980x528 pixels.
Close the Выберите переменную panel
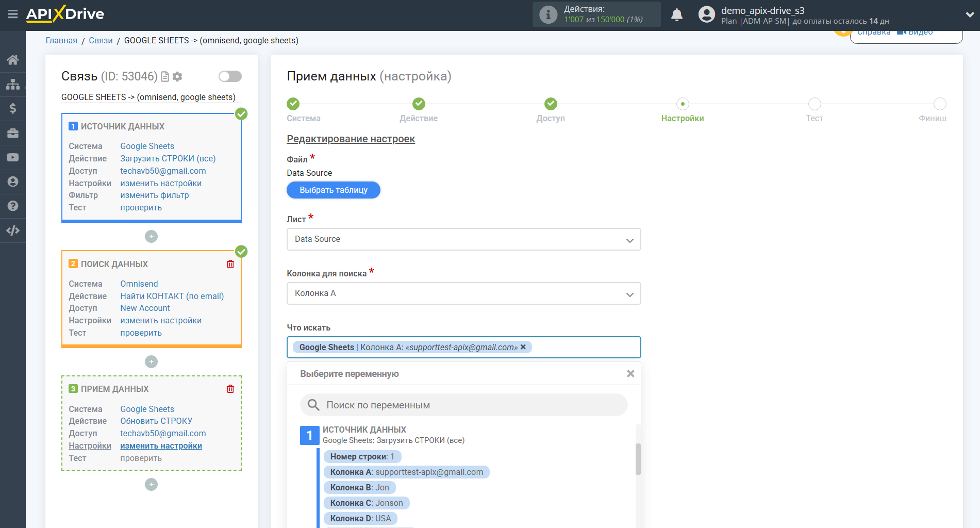[x=630, y=374]
